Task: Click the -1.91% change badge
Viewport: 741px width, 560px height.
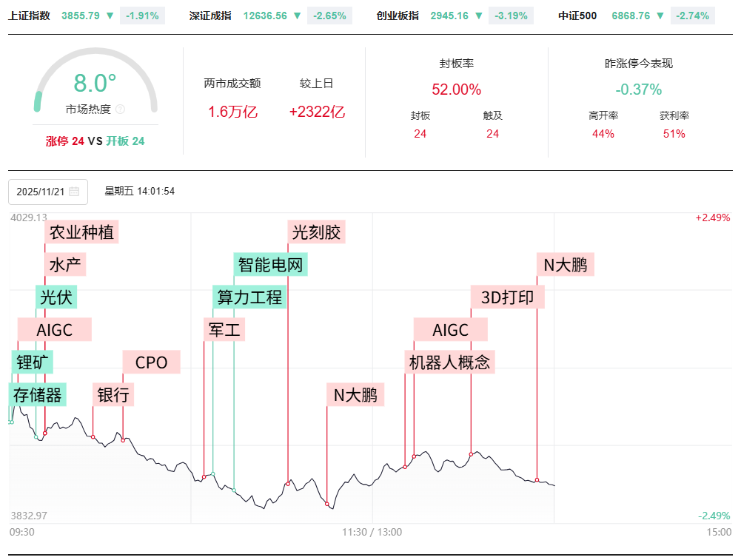Action: click(x=142, y=16)
